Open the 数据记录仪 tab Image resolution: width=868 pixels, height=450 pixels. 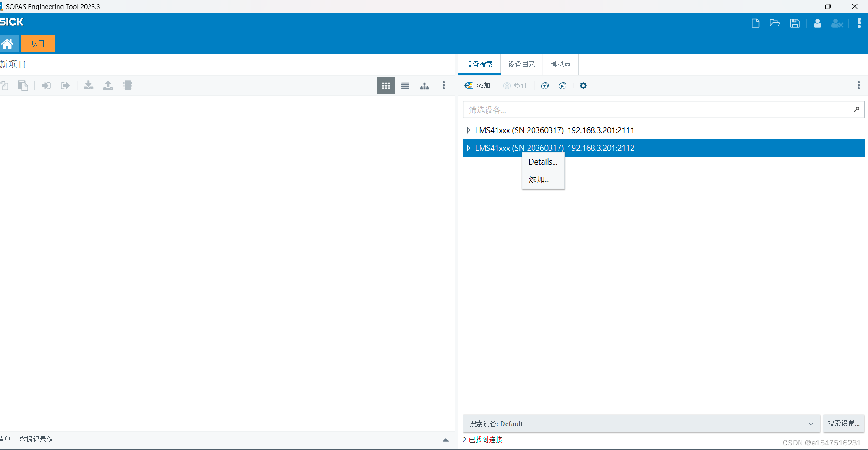coord(36,440)
